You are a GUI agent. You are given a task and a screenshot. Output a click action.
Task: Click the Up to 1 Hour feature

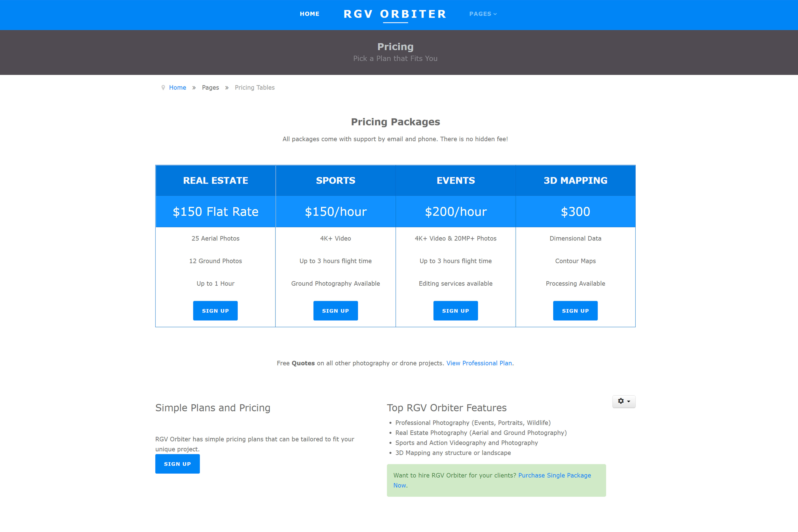click(215, 284)
